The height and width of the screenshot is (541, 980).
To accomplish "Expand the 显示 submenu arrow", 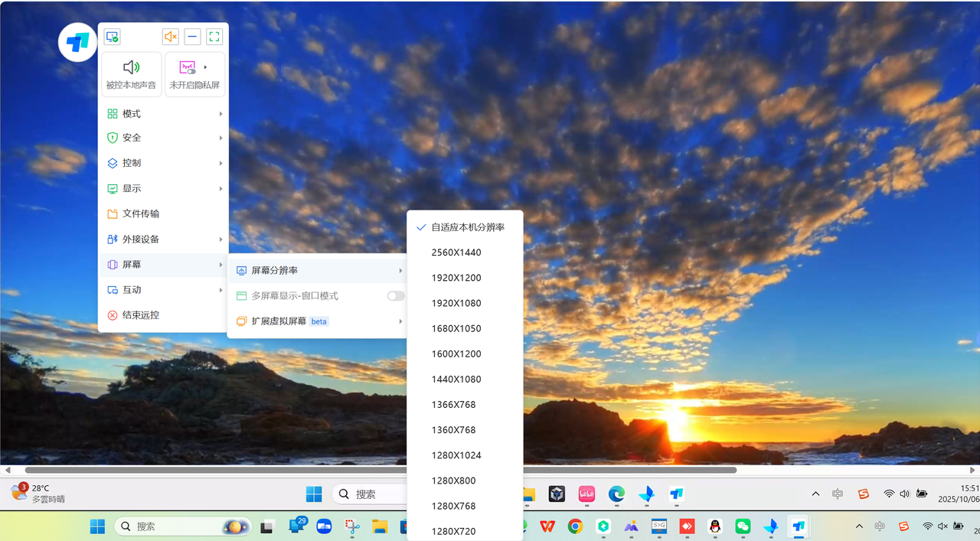I will click(221, 188).
